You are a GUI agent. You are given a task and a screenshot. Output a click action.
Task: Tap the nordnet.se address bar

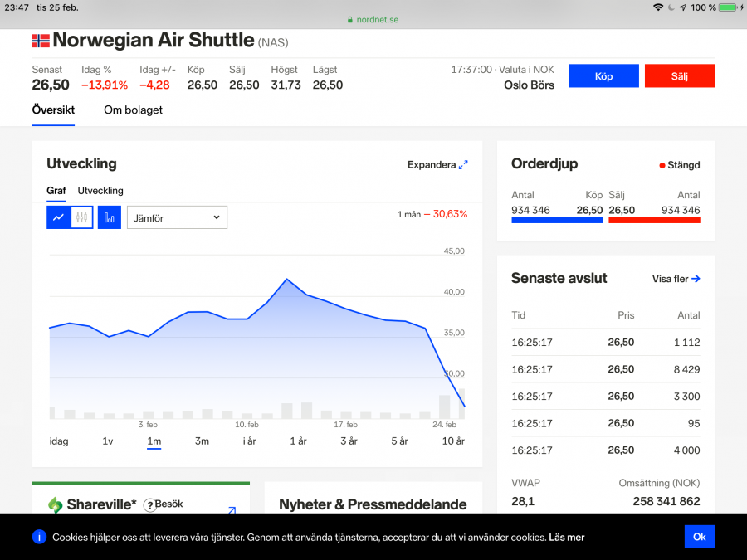[373, 19]
